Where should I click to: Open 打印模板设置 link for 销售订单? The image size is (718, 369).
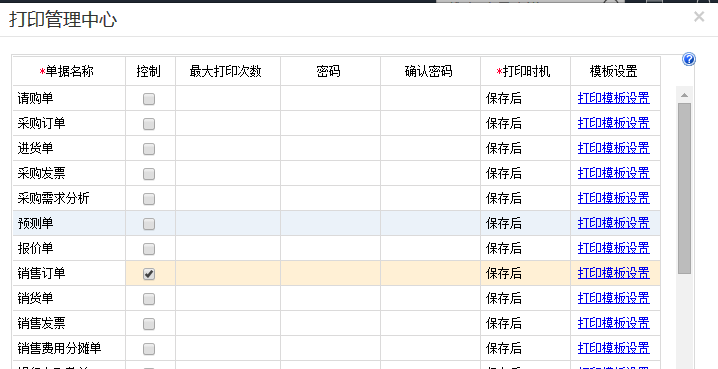pos(614,273)
